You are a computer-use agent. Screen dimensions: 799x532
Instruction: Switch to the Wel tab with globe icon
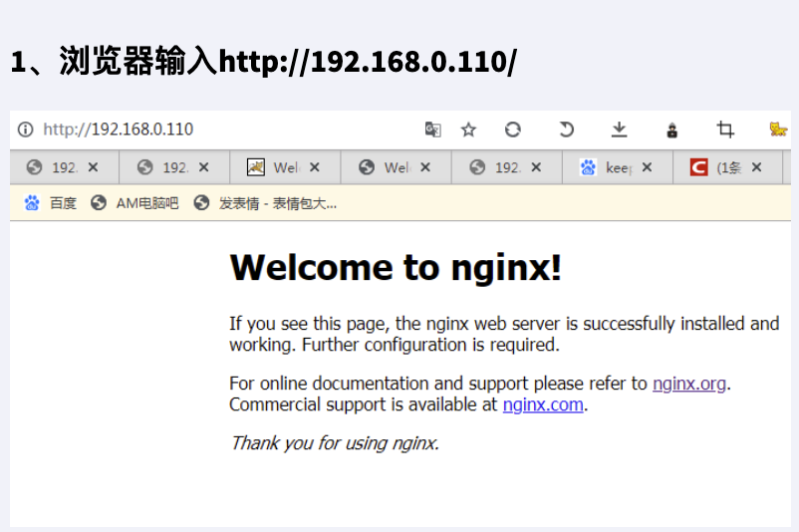pyautogui.click(x=396, y=167)
